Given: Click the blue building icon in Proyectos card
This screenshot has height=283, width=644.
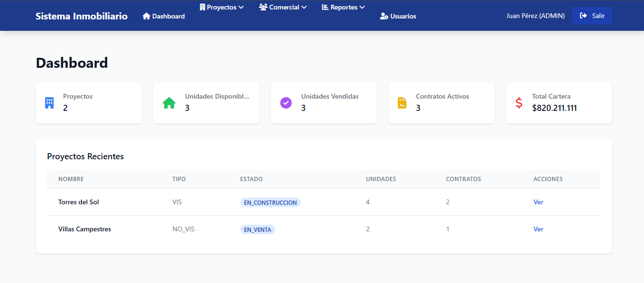Looking at the screenshot, I should pyautogui.click(x=49, y=103).
